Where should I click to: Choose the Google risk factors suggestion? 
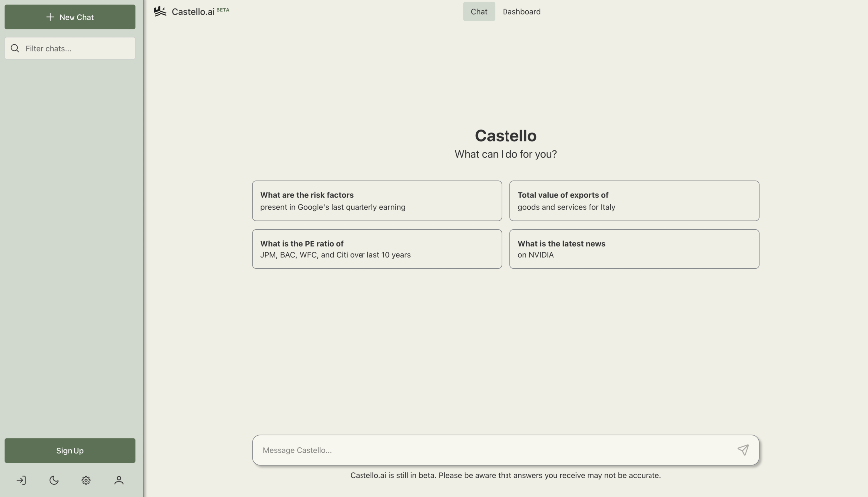pos(376,201)
